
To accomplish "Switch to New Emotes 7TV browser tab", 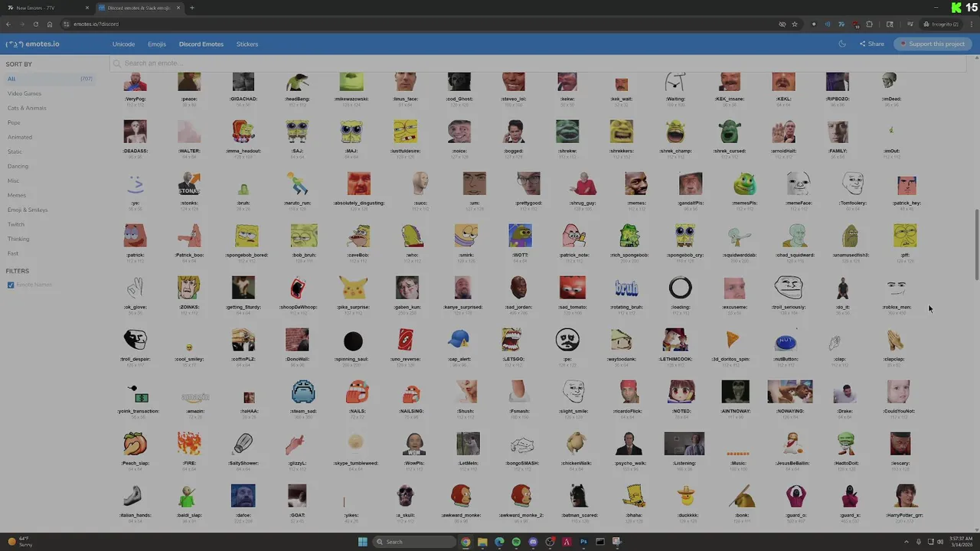I will click(x=46, y=8).
